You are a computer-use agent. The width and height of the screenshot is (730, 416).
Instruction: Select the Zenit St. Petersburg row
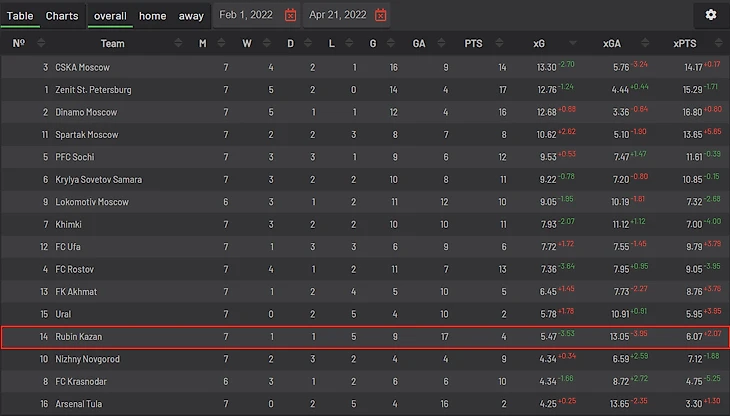[365, 89]
